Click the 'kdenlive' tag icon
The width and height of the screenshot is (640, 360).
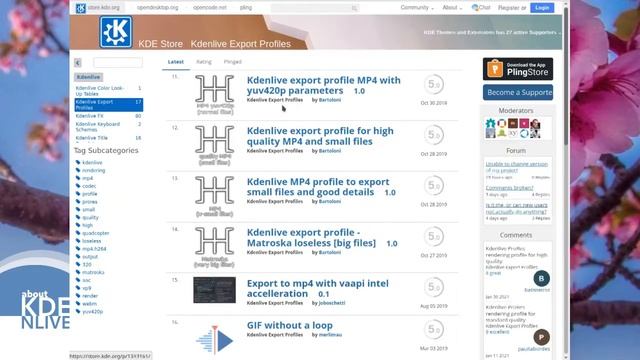pos(78,162)
